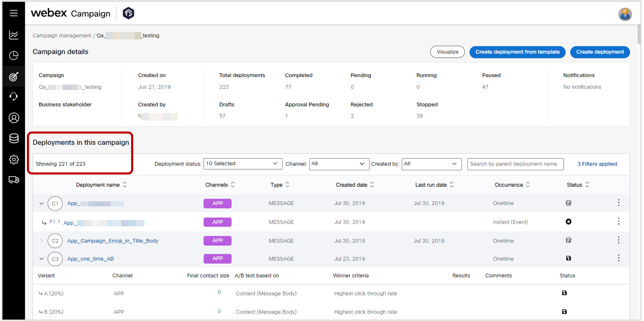644x321 pixels.
Task: Click the C2 circle badge
Action: click(x=55, y=241)
